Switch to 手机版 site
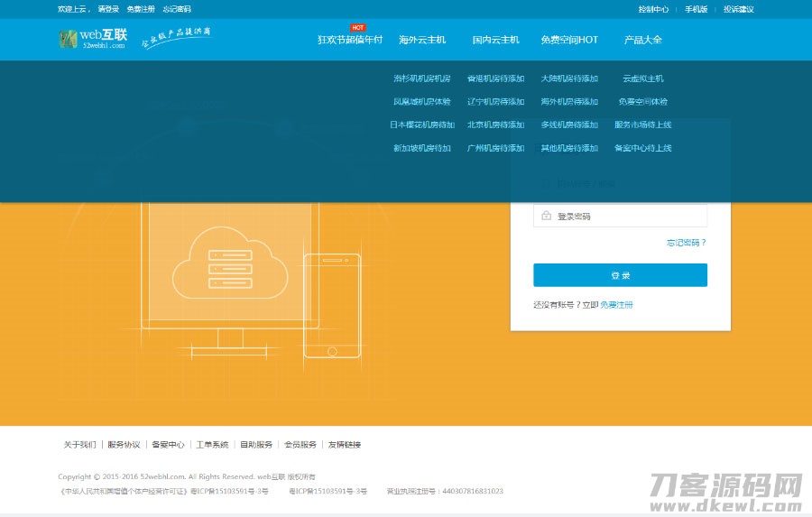 tap(696, 9)
